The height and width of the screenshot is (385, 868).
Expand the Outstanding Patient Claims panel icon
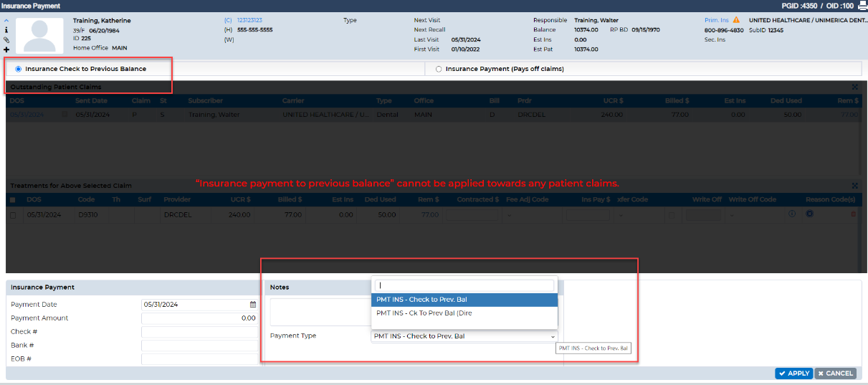(854, 87)
